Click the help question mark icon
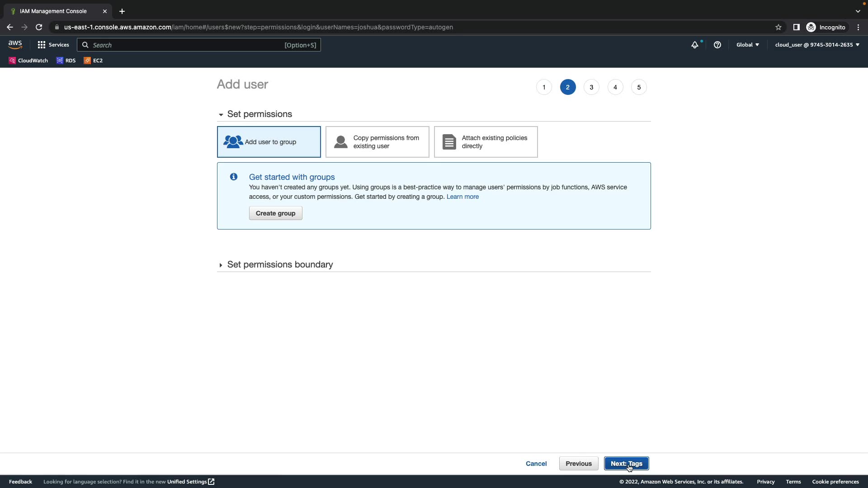 (x=717, y=45)
